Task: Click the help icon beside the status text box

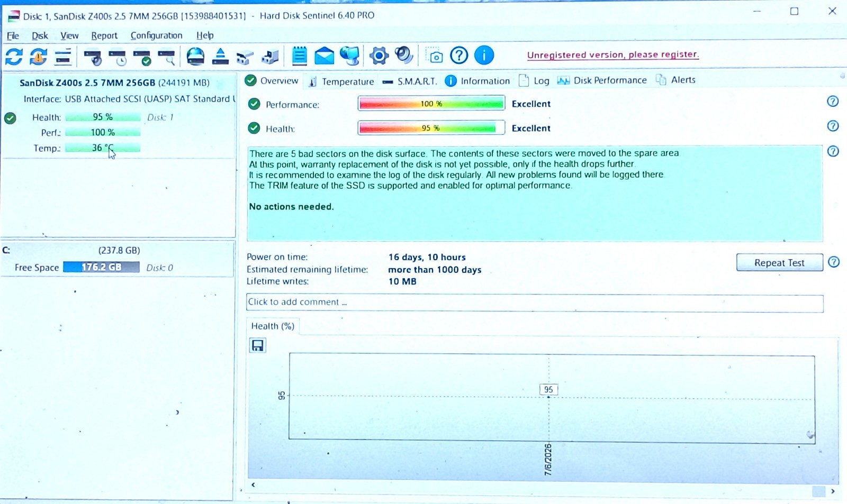Action: click(833, 151)
